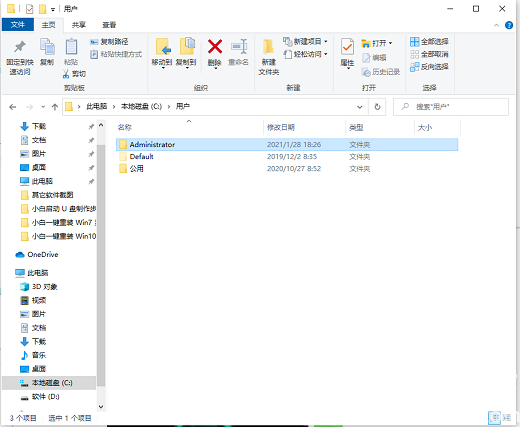Sort by Size (大小) column header
520x427 pixels.
click(437, 127)
